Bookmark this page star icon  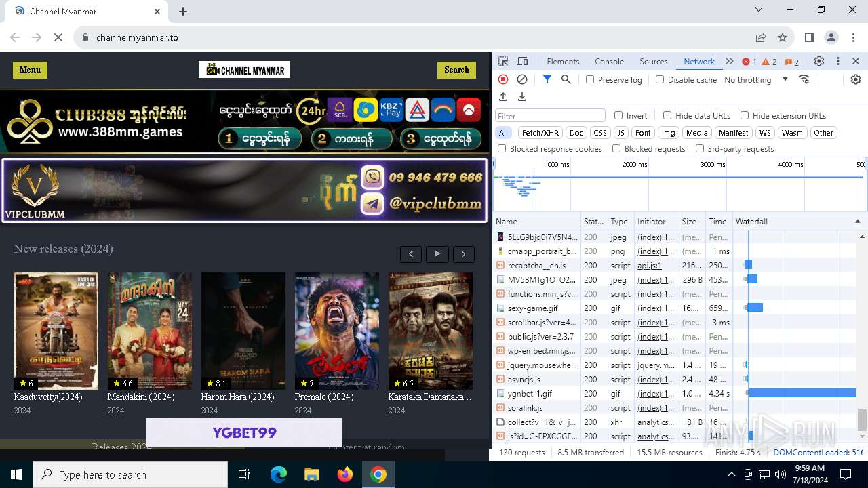point(783,37)
